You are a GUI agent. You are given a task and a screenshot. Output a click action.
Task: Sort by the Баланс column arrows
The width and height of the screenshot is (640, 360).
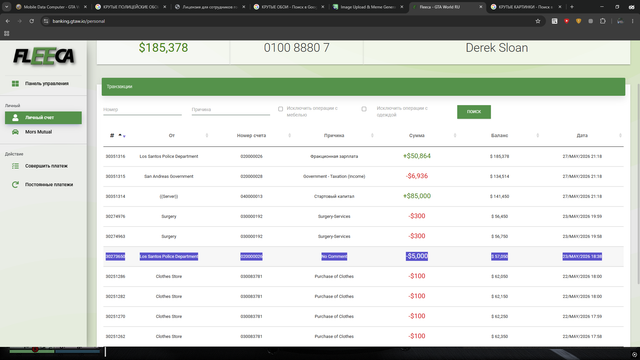pyautogui.click(x=538, y=136)
